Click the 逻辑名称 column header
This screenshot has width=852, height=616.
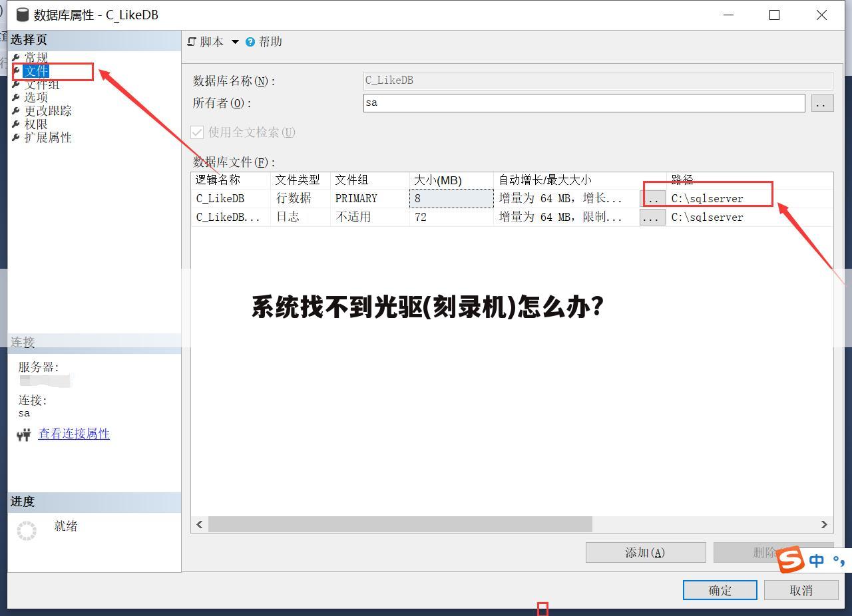pos(230,180)
